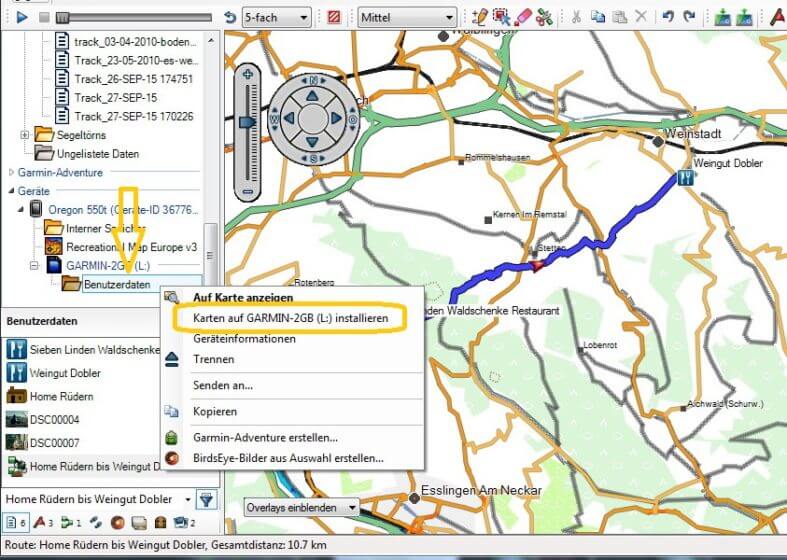Viewport: 787px width, 560px height.
Task: Click the playback position slider handle
Action: [x=62, y=18]
